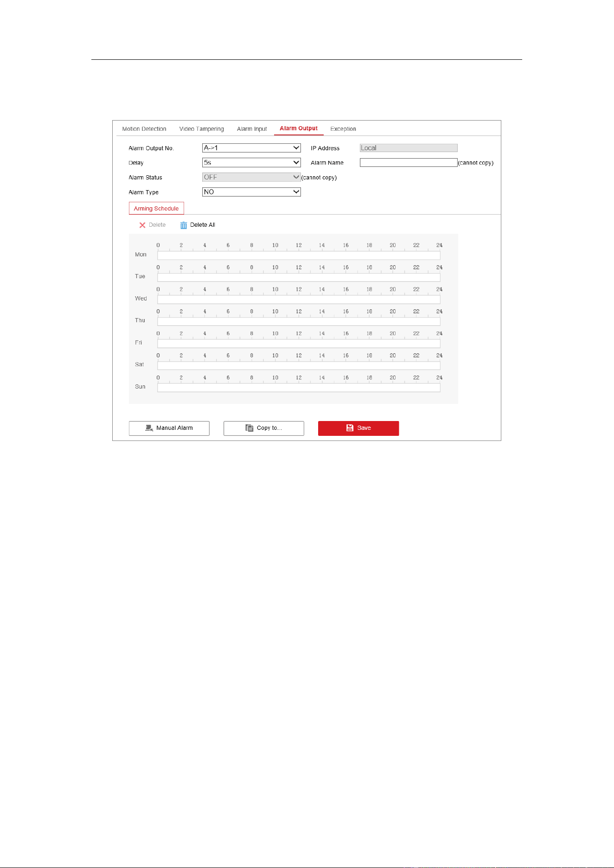Click the Mon schedule timeline bar
614x868 pixels.
click(x=299, y=255)
